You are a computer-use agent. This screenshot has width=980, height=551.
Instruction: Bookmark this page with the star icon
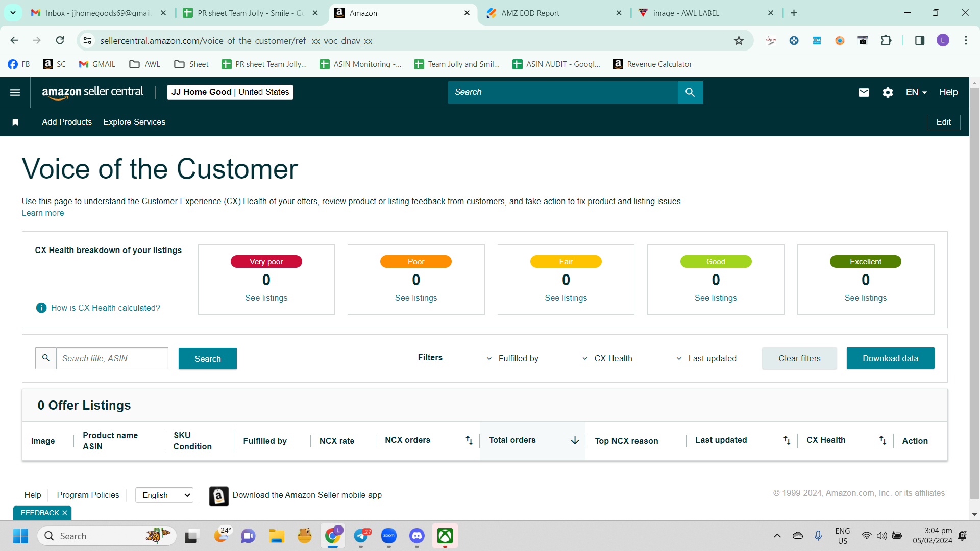[x=739, y=40]
